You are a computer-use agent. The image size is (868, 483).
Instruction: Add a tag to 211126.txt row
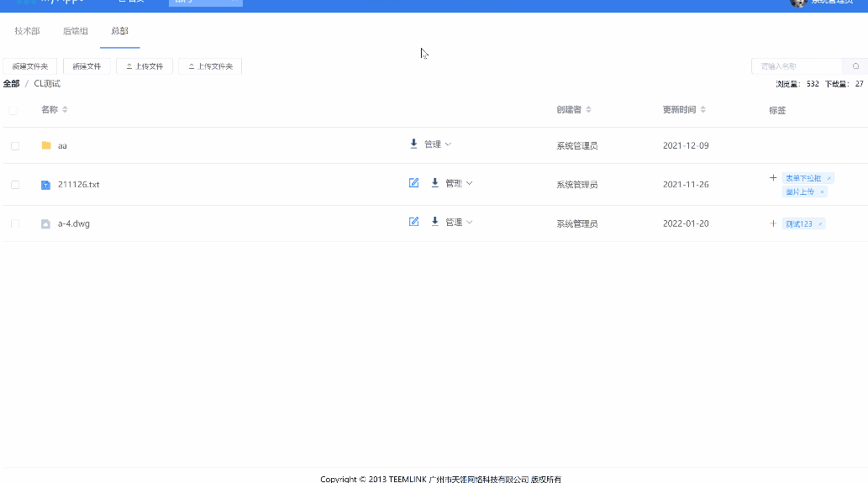pyautogui.click(x=773, y=178)
